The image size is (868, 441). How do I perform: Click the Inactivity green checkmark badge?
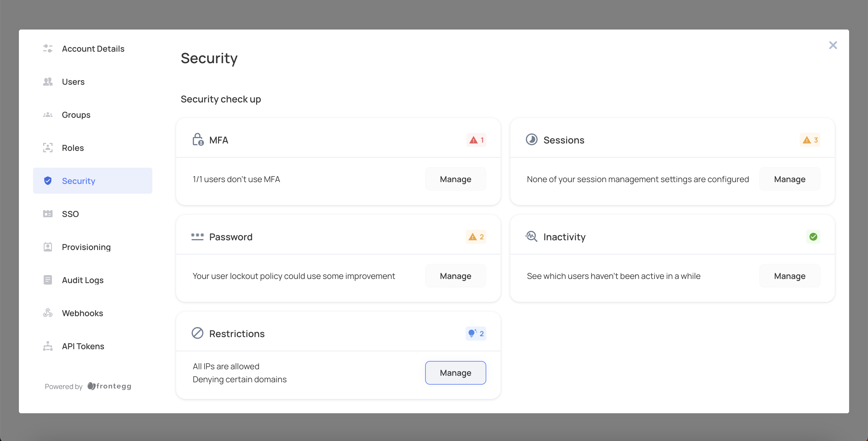point(813,236)
